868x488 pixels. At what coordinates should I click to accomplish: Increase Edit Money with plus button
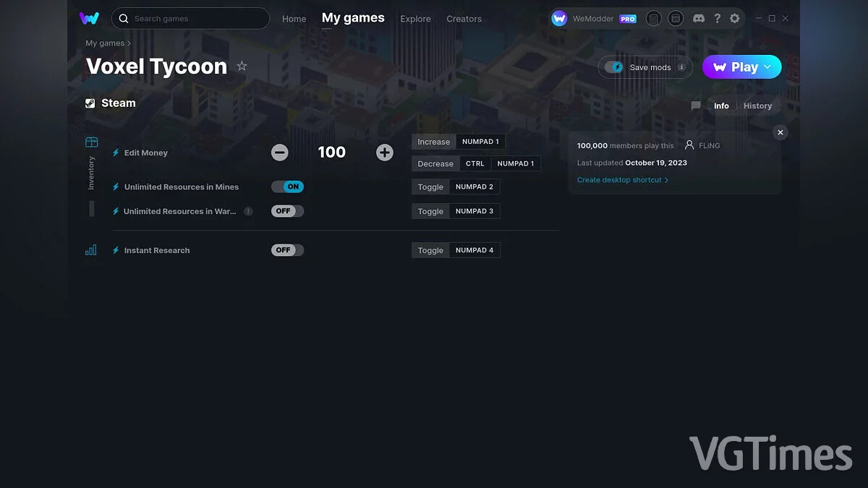pyautogui.click(x=385, y=153)
